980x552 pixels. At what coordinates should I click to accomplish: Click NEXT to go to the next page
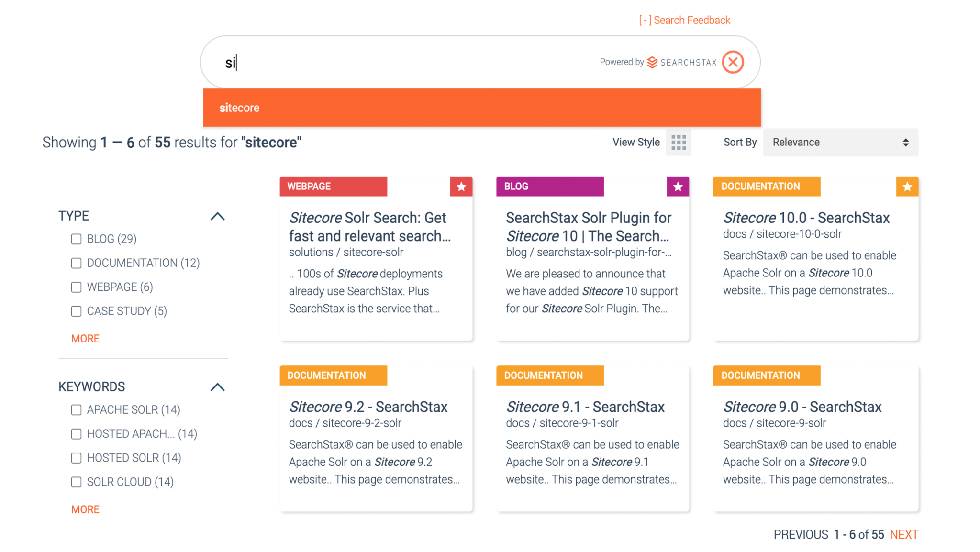[x=904, y=534]
